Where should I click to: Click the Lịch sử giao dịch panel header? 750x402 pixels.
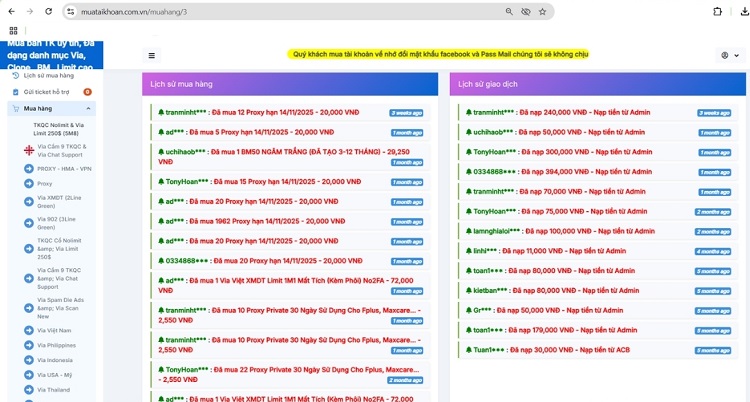[x=598, y=84]
